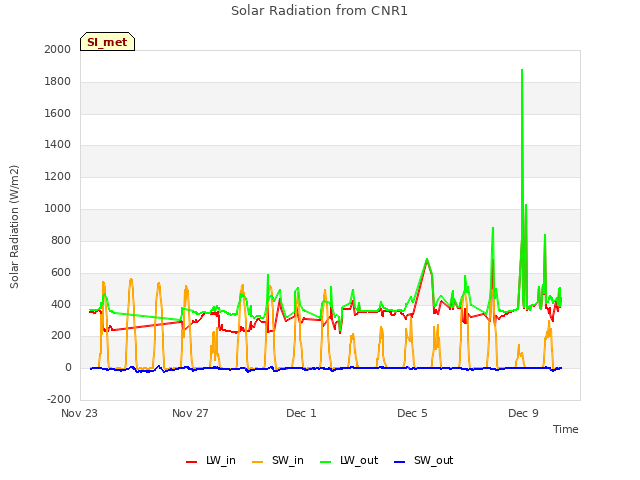Click the 1600 y-axis label

[58, 113]
